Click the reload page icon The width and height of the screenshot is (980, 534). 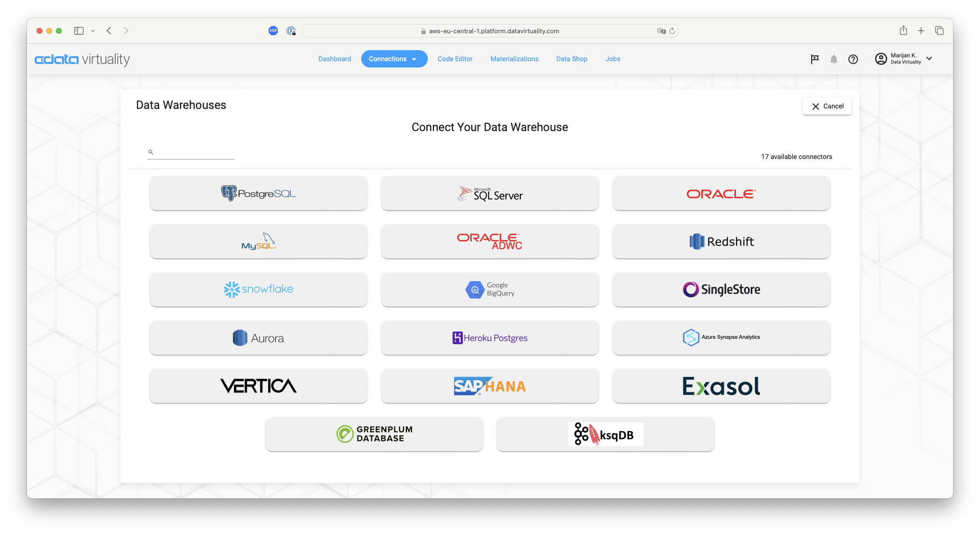point(672,31)
